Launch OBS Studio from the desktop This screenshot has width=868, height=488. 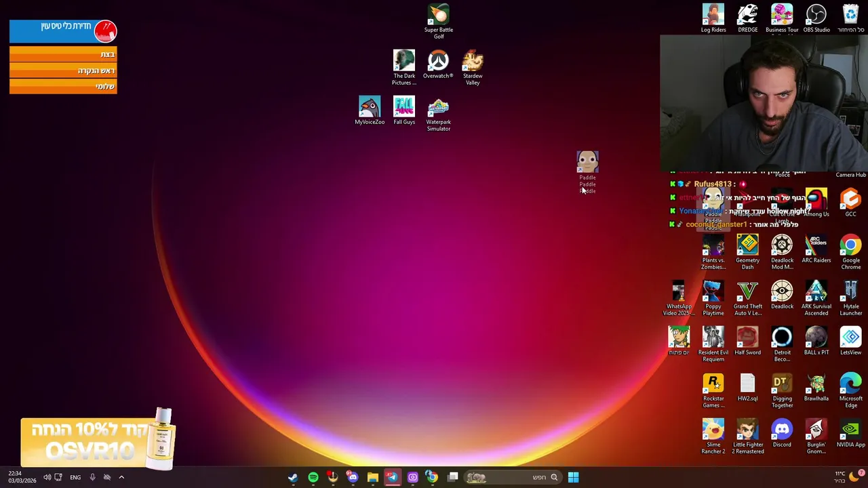click(816, 18)
